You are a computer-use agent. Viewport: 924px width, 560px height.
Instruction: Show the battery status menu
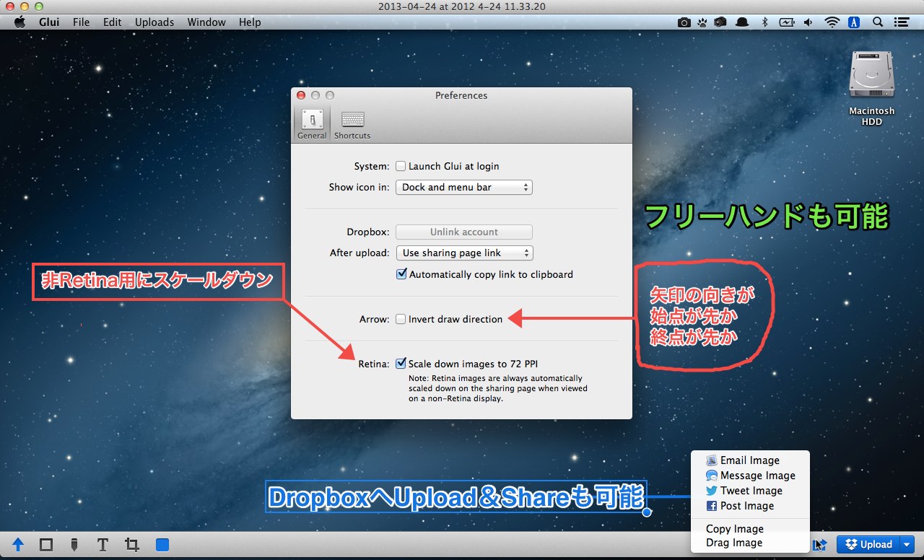786,22
